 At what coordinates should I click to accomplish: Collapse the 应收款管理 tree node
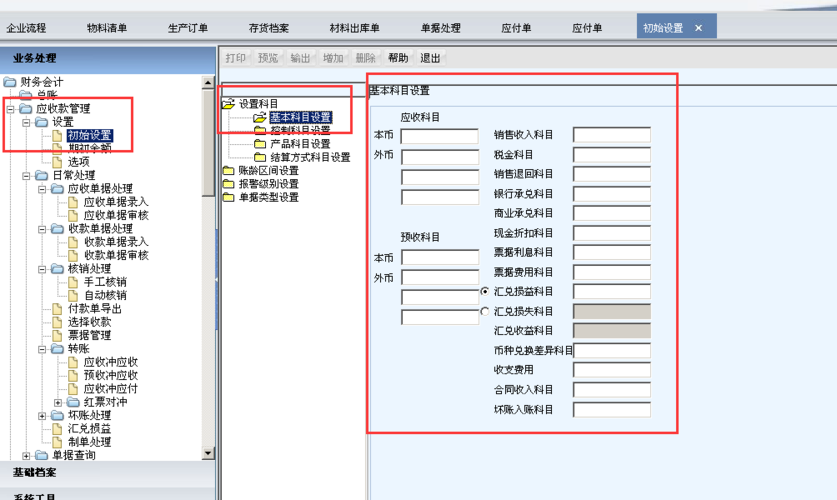pyautogui.click(x=10, y=109)
